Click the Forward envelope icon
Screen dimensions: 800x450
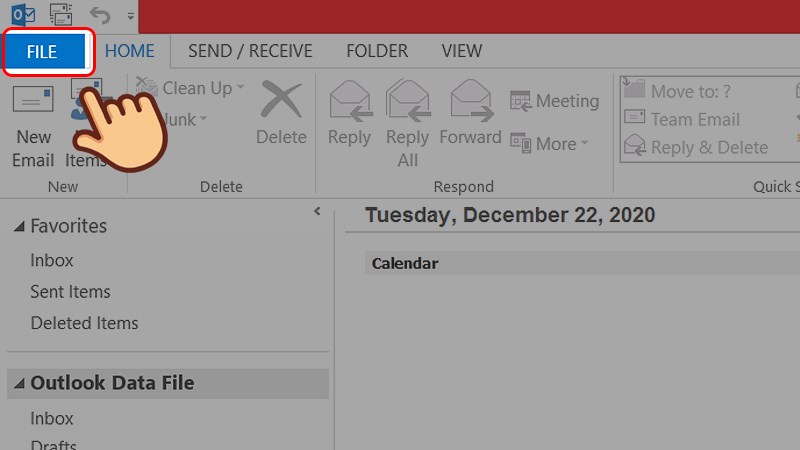pyautogui.click(x=470, y=101)
